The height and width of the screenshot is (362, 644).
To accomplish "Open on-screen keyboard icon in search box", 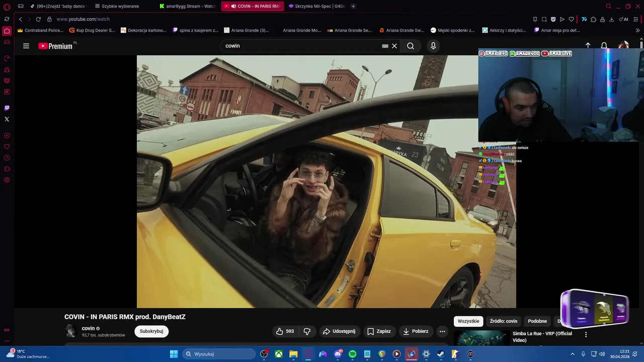I will (385, 46).
